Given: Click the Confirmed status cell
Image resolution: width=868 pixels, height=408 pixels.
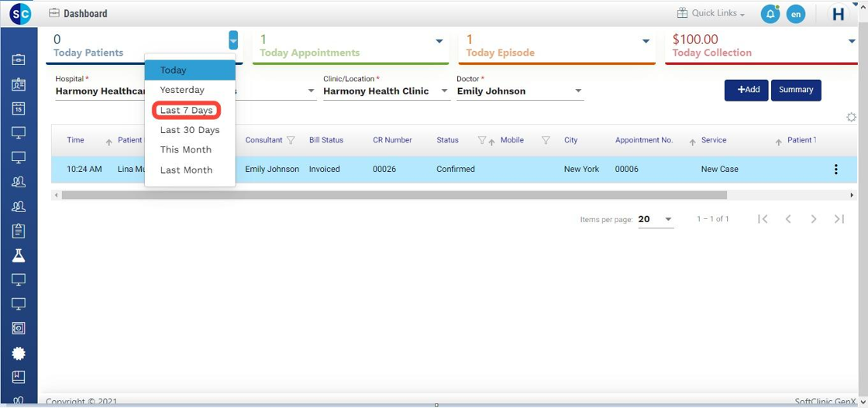Looking at the screenshot, I should point(456,170).
